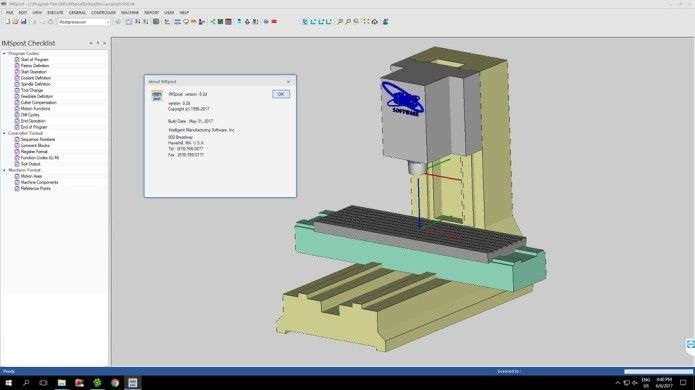Open the HELP menu
The height and width of the screenshot is (390, 695).
(x=184, y=12)
